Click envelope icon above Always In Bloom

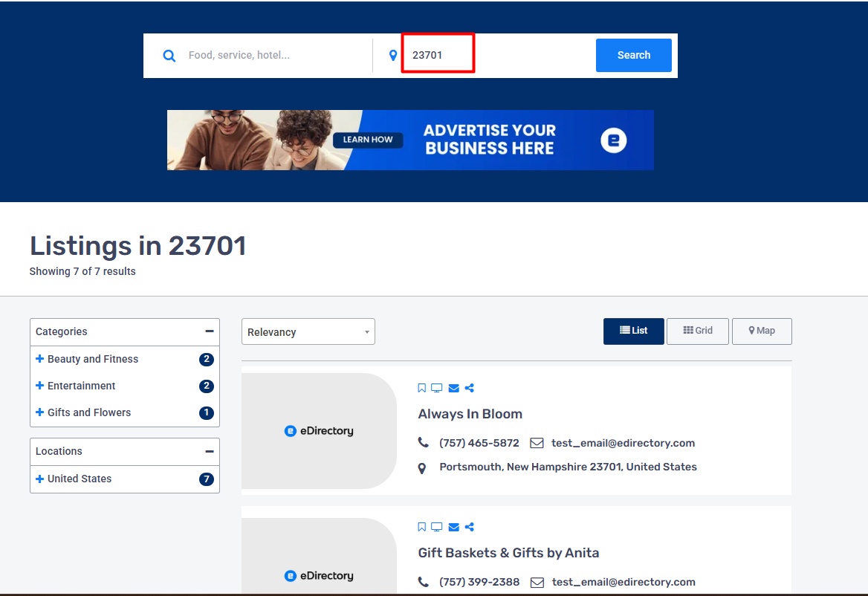click(x=454, y=388)
